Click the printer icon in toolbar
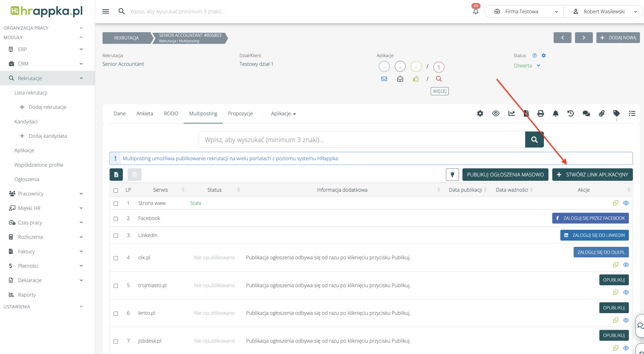This screenshot has width=644, height=354. (x=540, y=113)
